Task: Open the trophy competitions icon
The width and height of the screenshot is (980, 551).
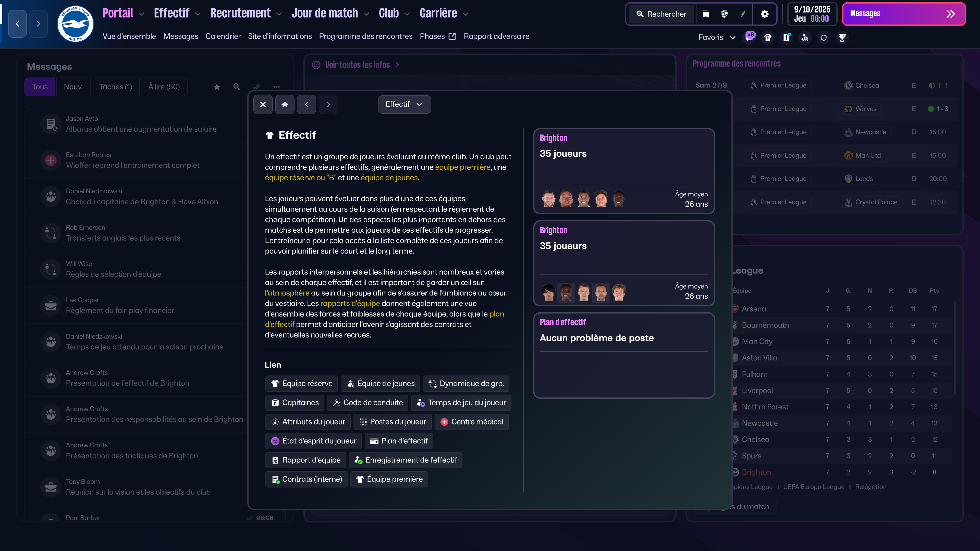Action: click(842, 37)
